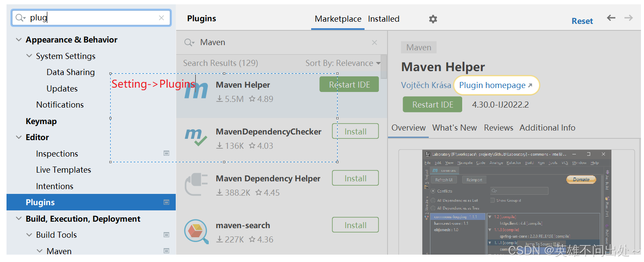Open marketplace search options magnifier icon
Screen dimensions: 644x262
click(189, 43)
